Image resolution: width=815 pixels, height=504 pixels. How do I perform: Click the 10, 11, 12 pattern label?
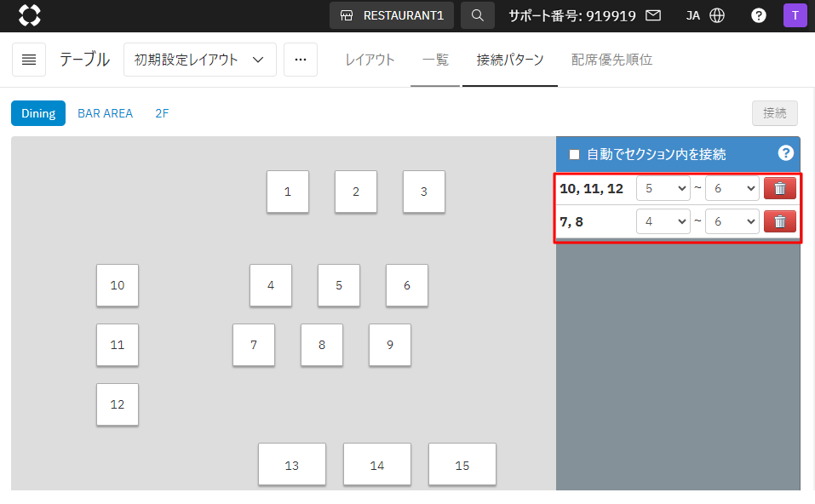592,189
